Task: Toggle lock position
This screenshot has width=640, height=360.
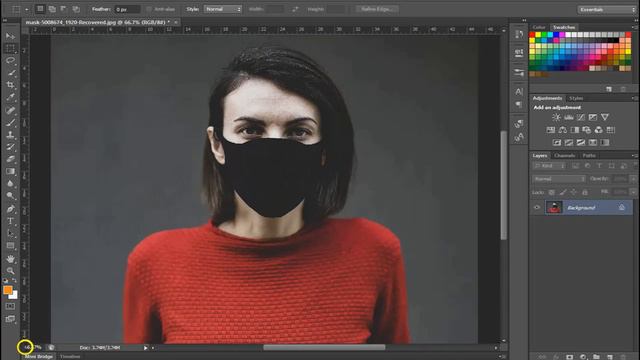Action: pyautogui.click(x=573, y=192)
